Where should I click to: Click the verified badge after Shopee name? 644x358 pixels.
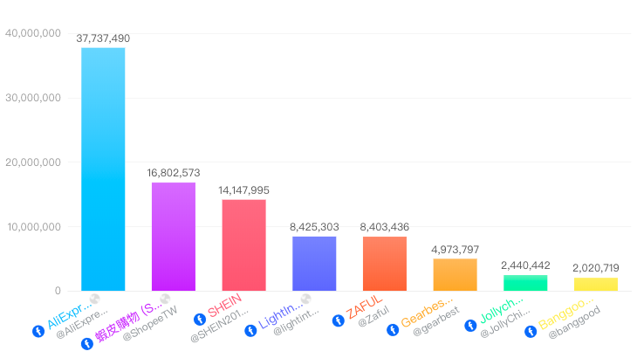tap(165, 299)
